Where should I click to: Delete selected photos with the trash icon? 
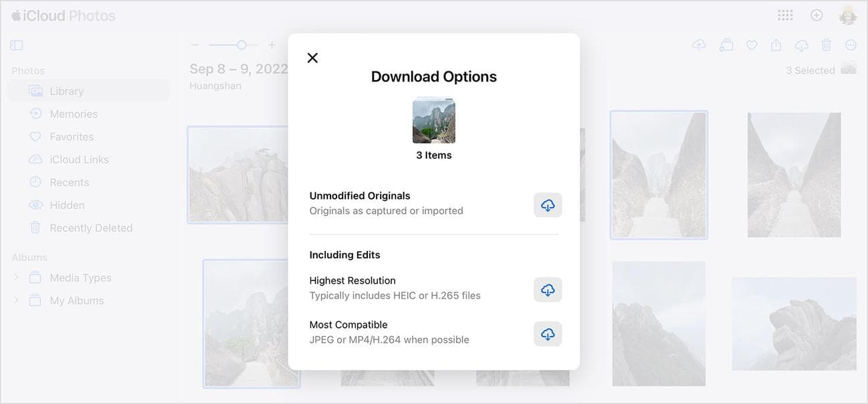[x=826, y=45]
